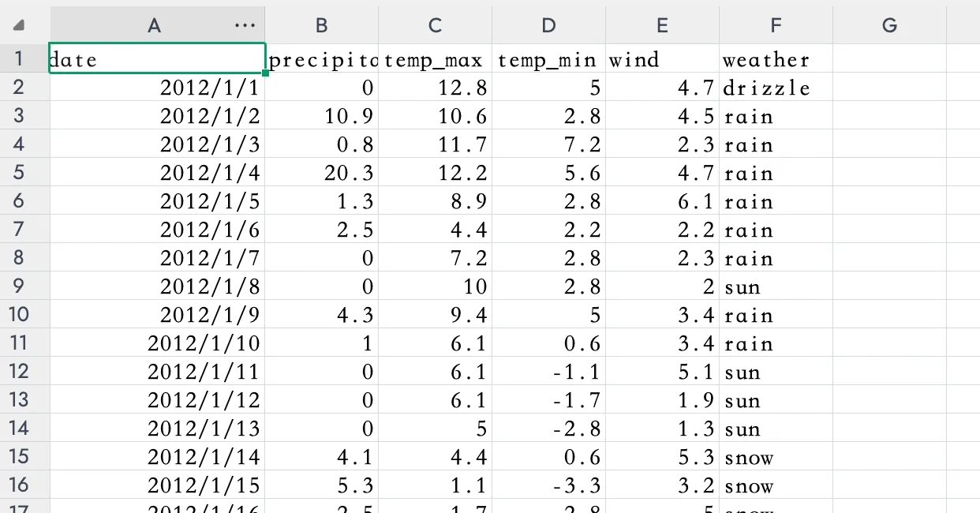Image resolution: width=980 pixels, height=513 pixels.
Task: Select column F header
Action: point(776,25)
